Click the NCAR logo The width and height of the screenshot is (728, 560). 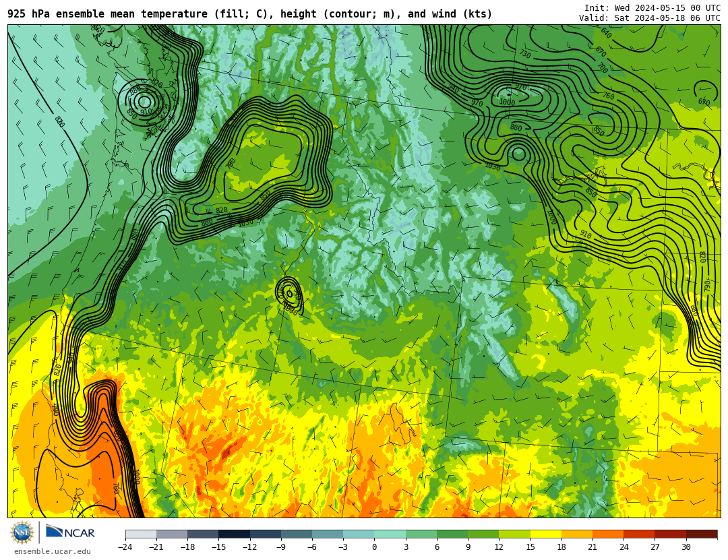pos(71,532)
